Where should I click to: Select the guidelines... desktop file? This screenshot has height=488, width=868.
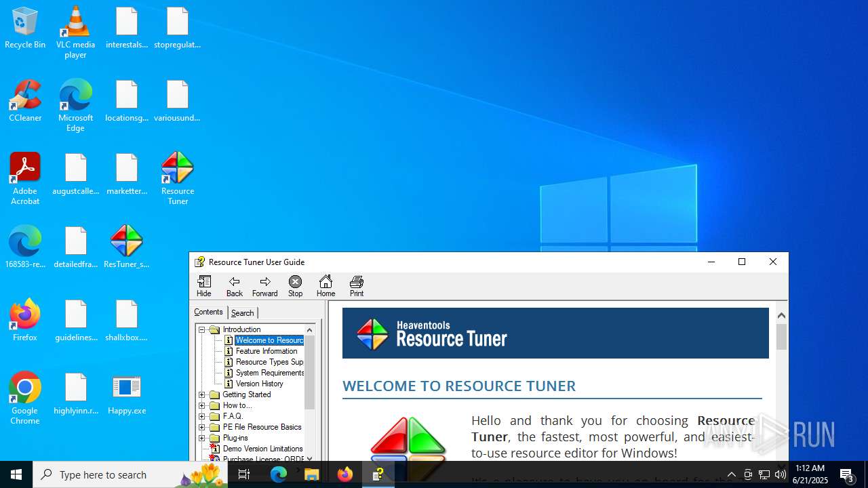tap(76, 321)
